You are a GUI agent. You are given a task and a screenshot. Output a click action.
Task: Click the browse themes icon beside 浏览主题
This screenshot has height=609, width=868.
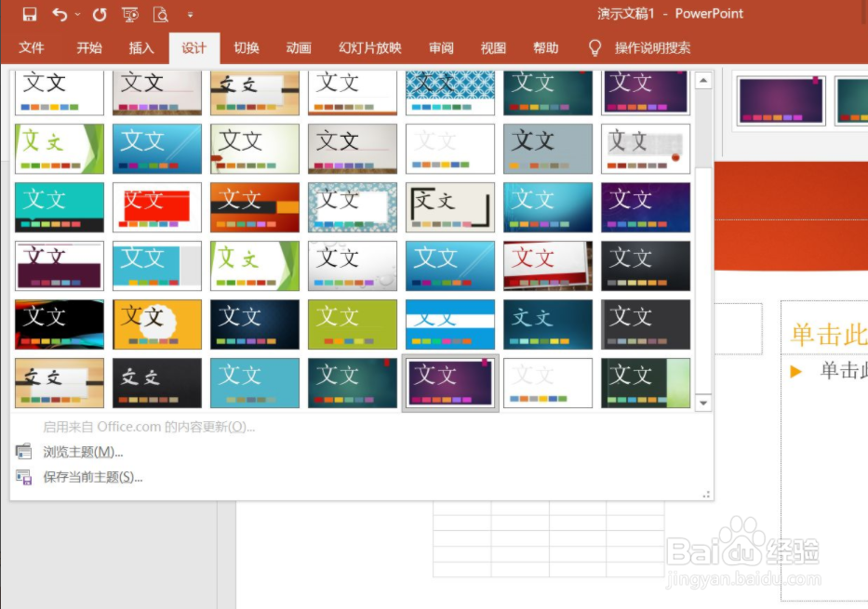(23, 452)
